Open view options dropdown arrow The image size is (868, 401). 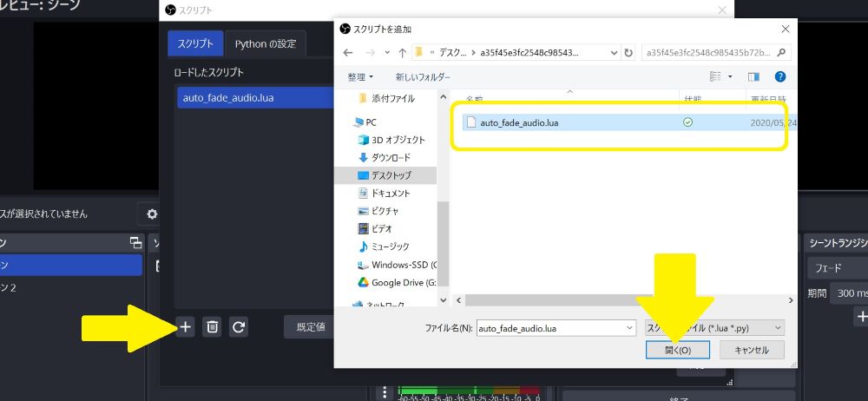730,76
